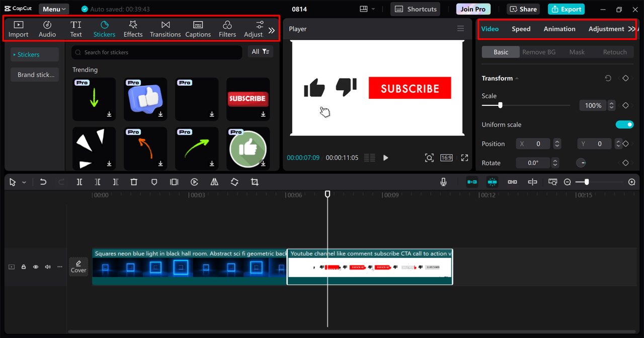Click the Export button
644x338 pixels.
point(566,9)
